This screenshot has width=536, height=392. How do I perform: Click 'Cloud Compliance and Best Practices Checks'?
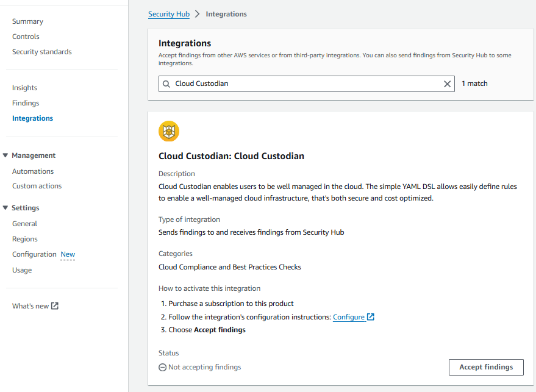coord(230,267)
